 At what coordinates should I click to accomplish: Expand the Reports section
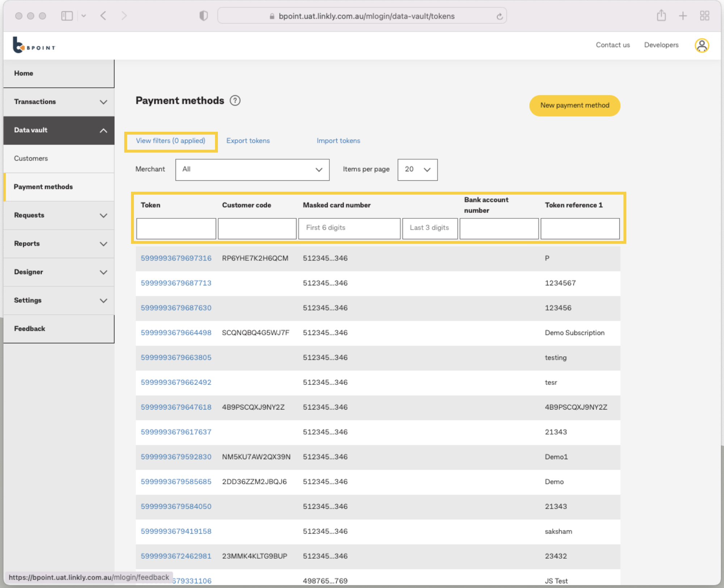(x=59, y=244)
